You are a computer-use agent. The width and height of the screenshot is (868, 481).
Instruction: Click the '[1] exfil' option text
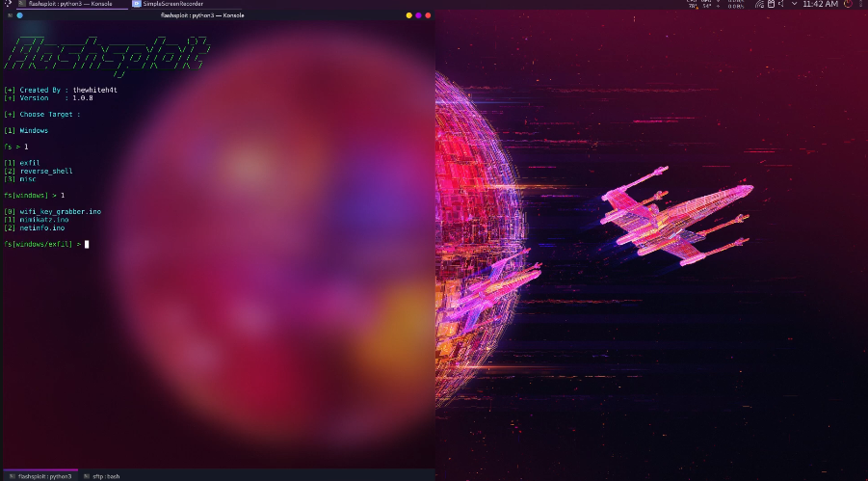tap(22, 163)
